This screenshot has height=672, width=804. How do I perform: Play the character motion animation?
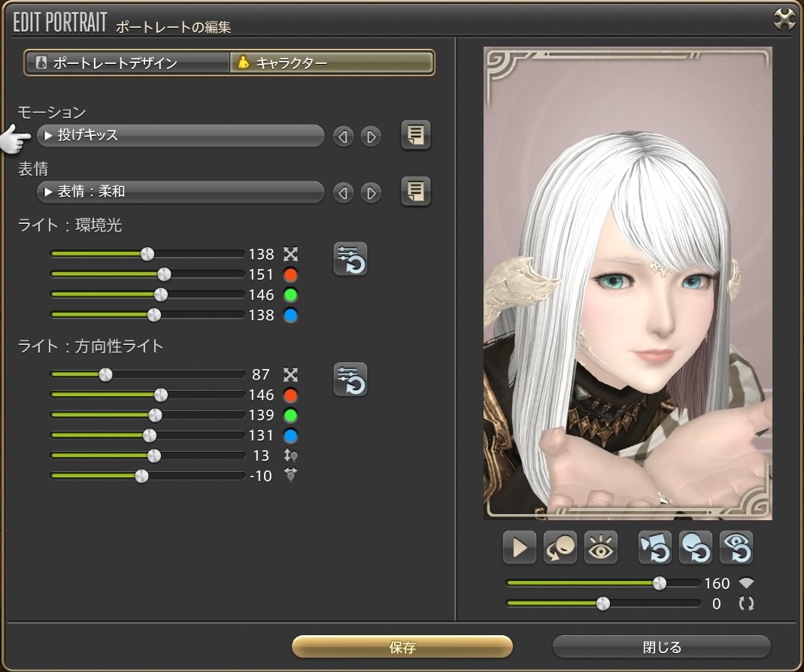pos(519,548)
